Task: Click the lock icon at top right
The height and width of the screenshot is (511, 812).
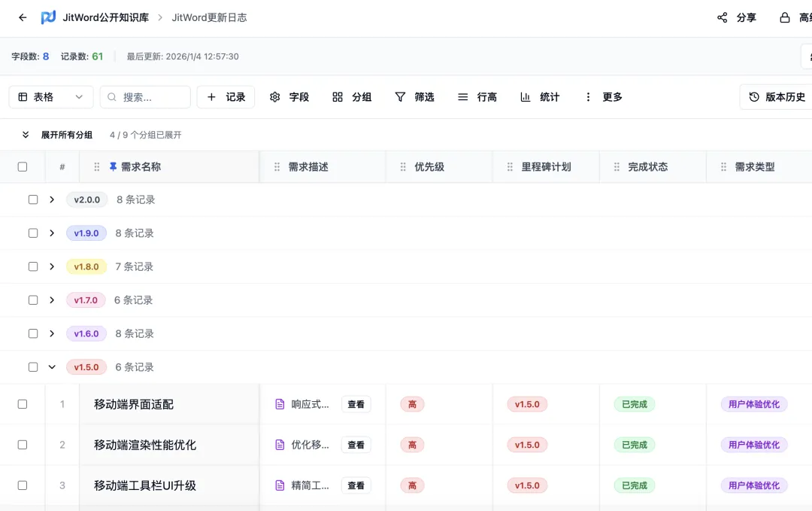Action: 784,17
